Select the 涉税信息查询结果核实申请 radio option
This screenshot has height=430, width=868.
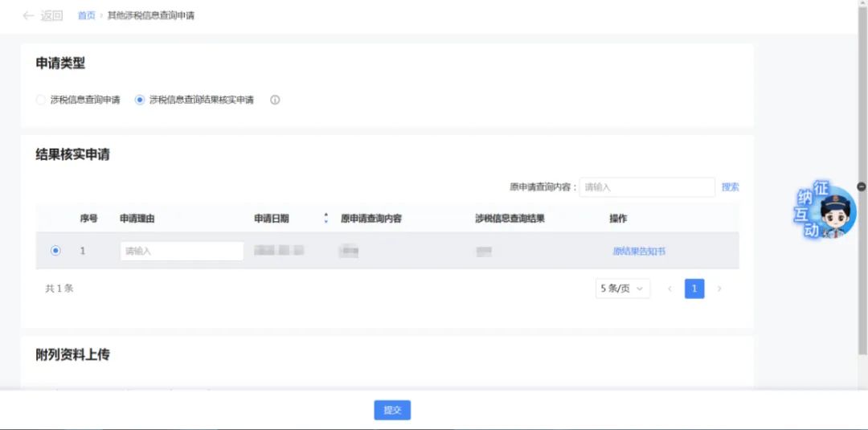(140, 100)
